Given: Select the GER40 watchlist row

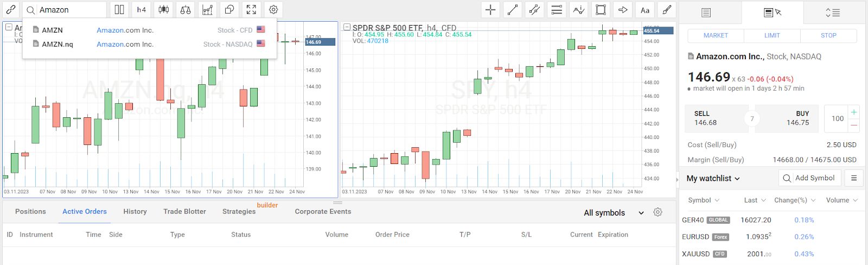Looking at the screenshot, I should point(773,220).
